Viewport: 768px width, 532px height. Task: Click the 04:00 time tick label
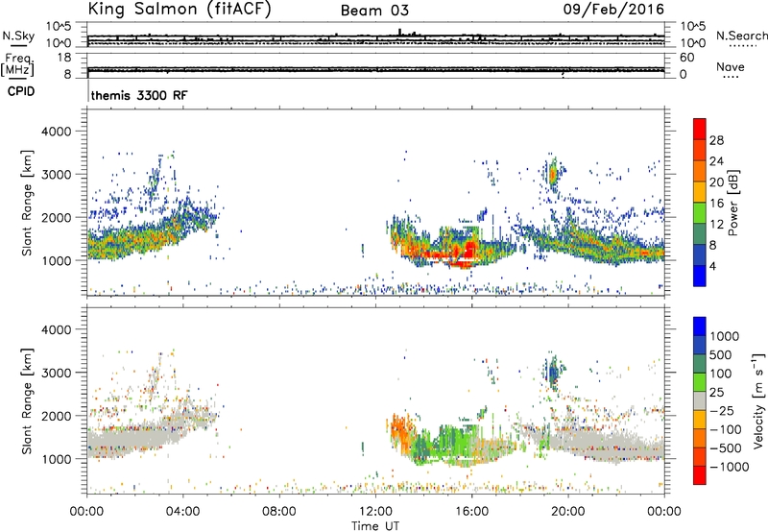[183, 512]
